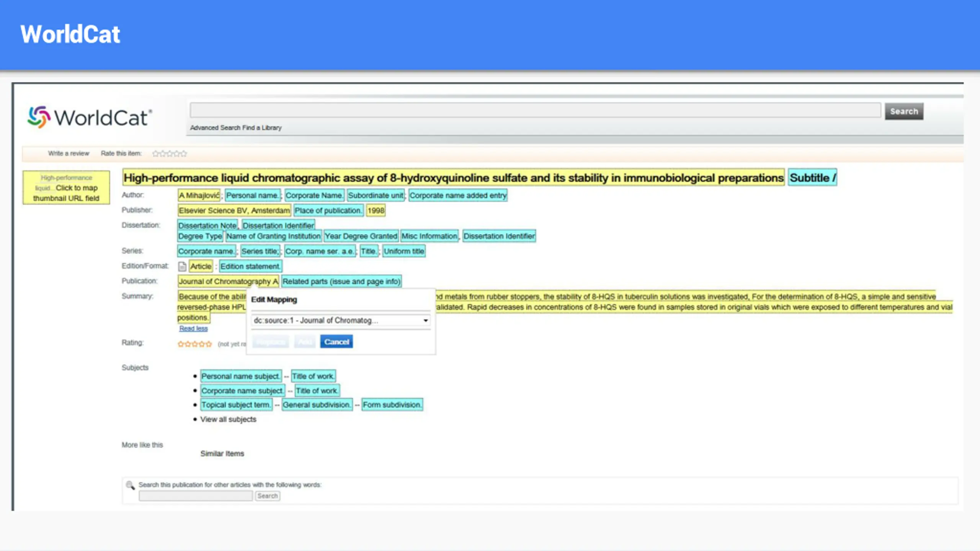Click the main Search button
This screenshot has width=980, height=551.
[x=904, y=111]
